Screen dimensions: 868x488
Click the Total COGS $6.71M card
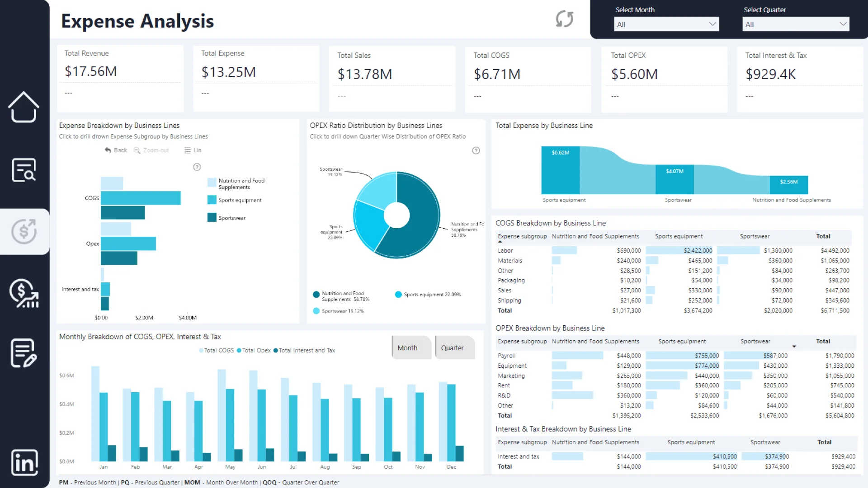click(528, 80)
